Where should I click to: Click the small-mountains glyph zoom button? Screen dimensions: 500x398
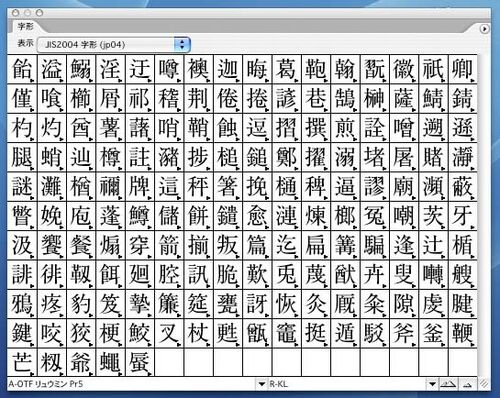[x=468, y=384]
